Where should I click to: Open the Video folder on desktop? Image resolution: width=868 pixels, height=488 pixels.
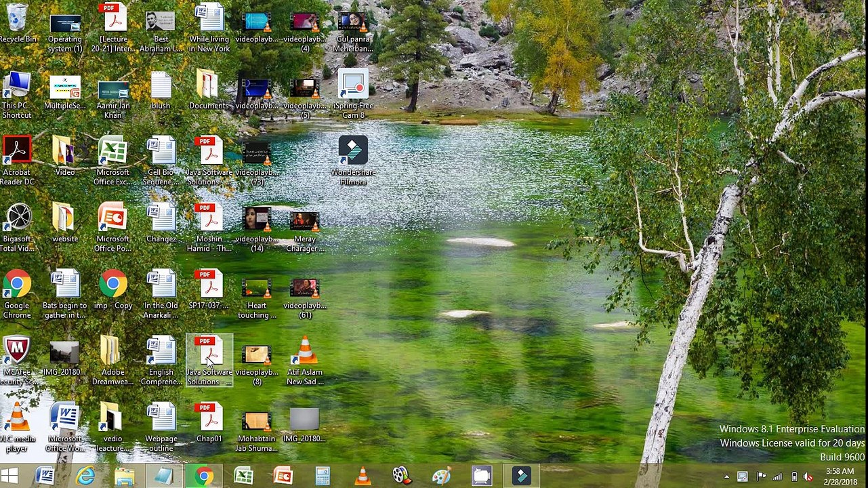coord(64,157)
